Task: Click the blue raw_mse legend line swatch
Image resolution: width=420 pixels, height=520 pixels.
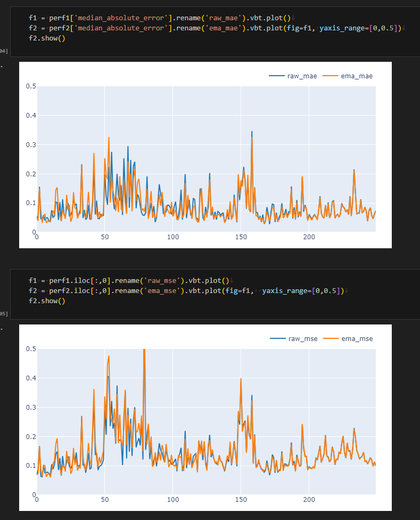Action: tap(277, 339)
